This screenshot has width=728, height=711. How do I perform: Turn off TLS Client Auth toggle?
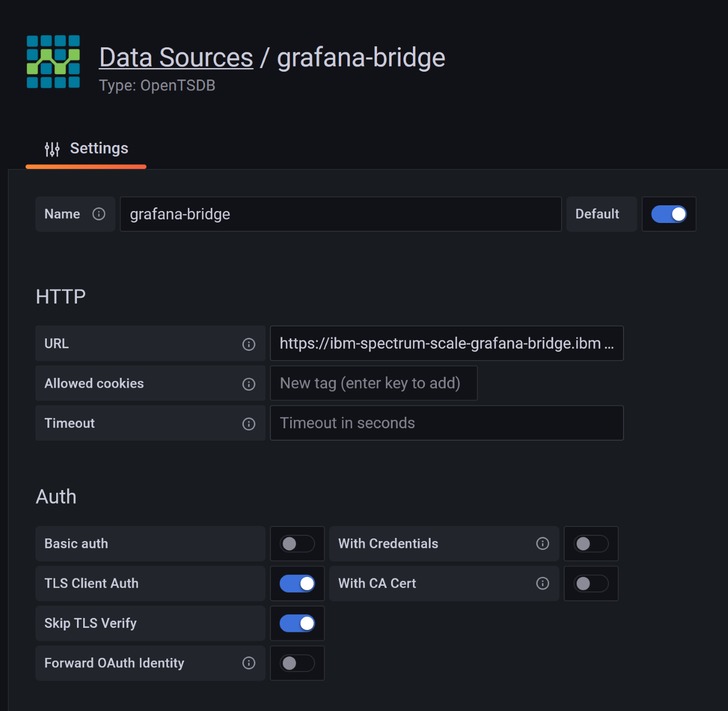pos(297,584)
